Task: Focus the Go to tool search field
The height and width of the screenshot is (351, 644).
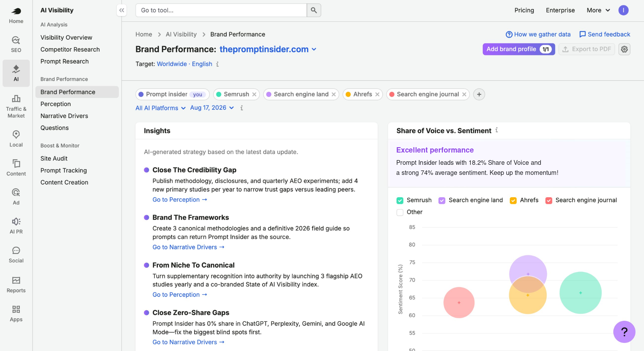Action: (x=221, y=10)
